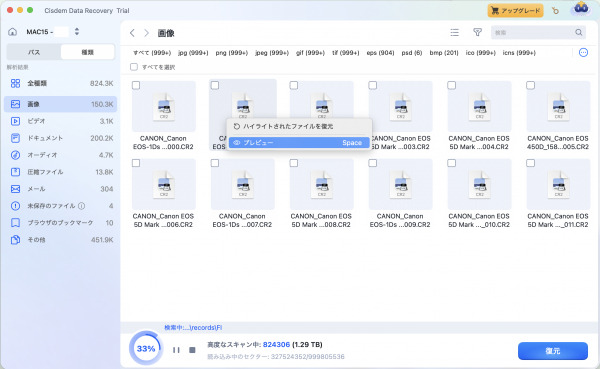Filter by すべて (999+) type
This screenshot has width=600, height=369.
pyautogui.click(x=152, y=53)
